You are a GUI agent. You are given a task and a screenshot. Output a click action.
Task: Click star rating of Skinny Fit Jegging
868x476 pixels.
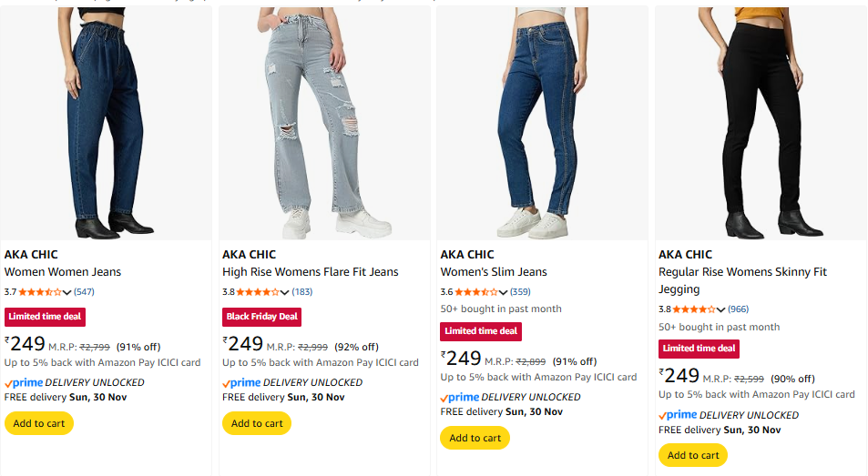(696, 309)
